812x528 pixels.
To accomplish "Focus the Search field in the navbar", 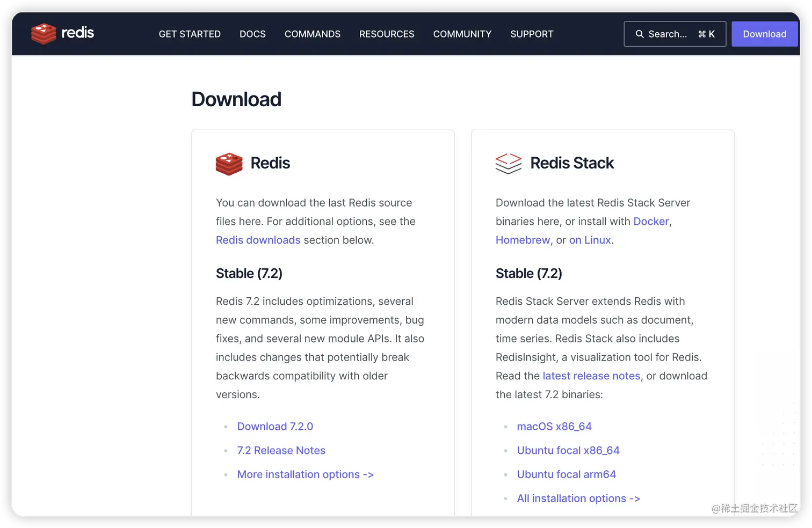I will (x=675, y=34).
